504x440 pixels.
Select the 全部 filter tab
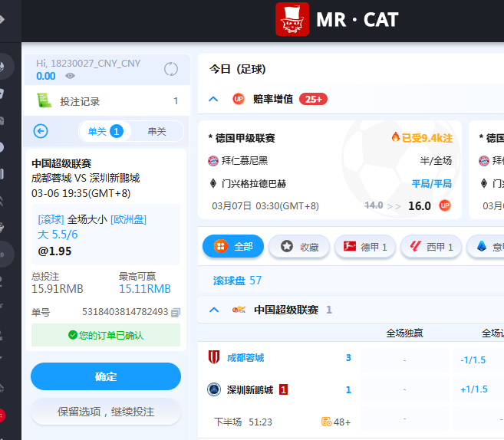[x=233, y=246]
